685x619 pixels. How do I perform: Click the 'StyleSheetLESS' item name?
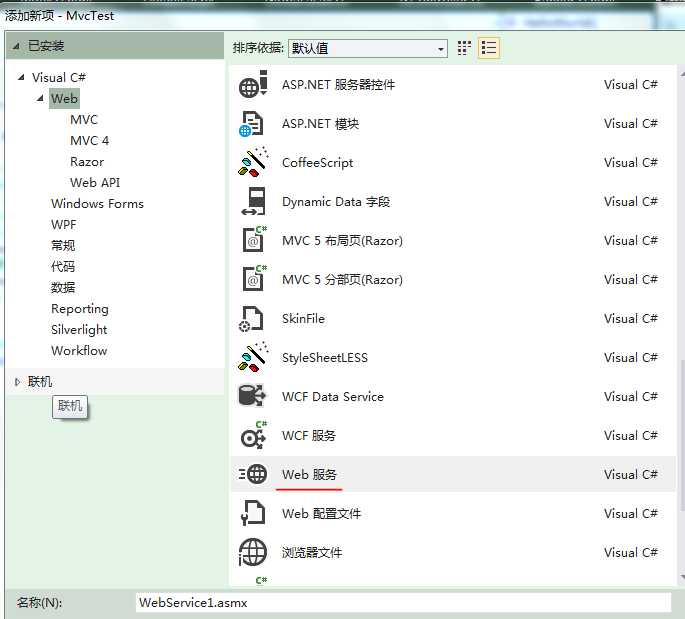[325, 358]
